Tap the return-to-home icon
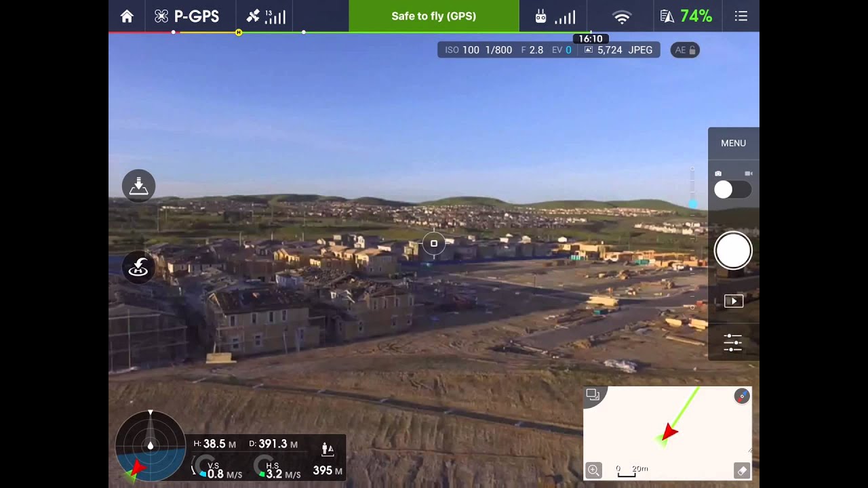The height and width of the screenshot is (488, 868). point(138,267)
